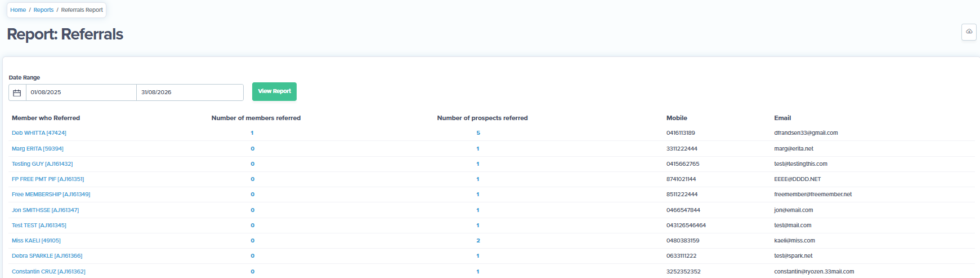Edit the end date field 31/08/2026
Screen dimensions: 980x278
(x=190, y=92)
